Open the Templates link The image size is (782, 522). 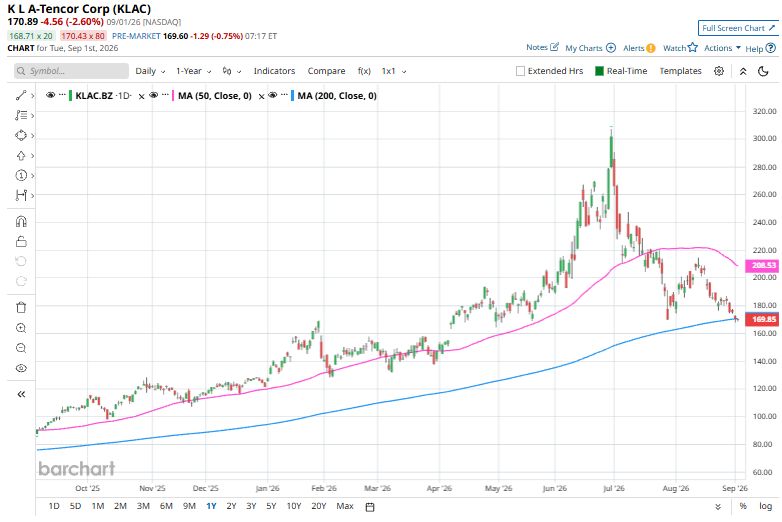coord(680,71)
